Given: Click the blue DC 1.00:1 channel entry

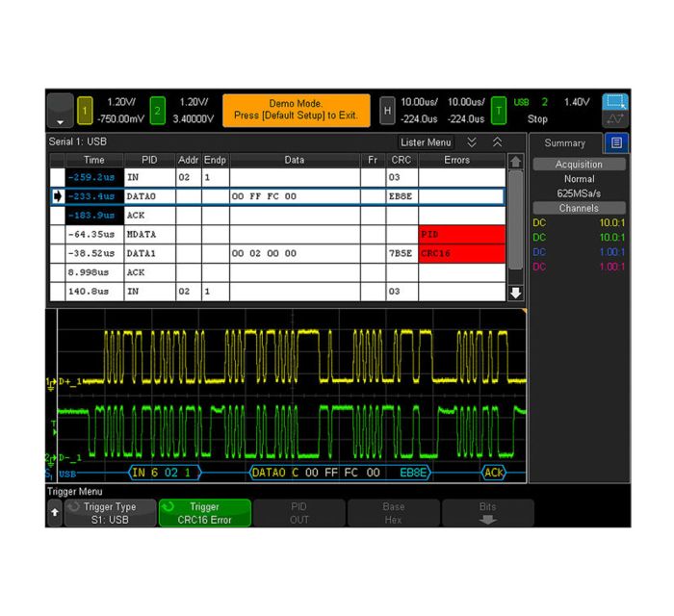Looking at the screenshot, I should point(579,252).
